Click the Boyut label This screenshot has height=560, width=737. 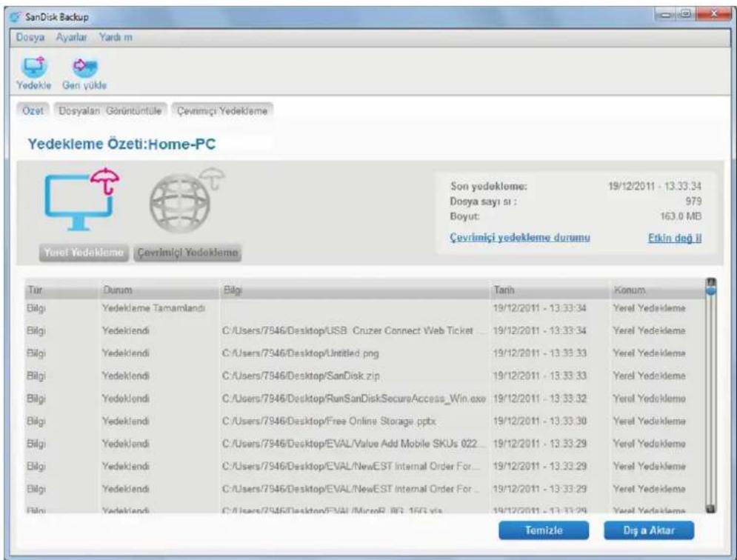465,216
